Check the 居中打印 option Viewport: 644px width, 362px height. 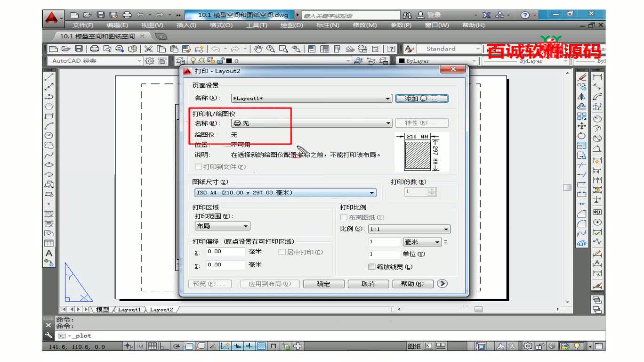[281, 252]
